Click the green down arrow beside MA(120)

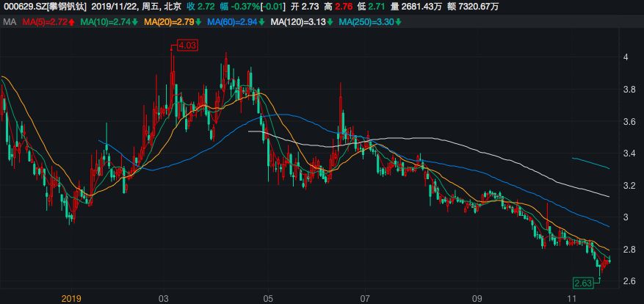click(x=330, y=23)
